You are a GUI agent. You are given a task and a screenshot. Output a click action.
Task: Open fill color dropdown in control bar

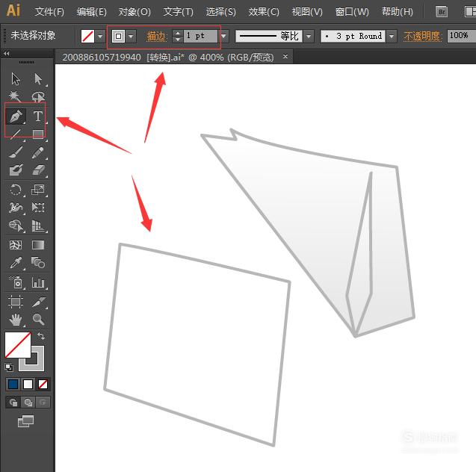click(x=100, y=37)
